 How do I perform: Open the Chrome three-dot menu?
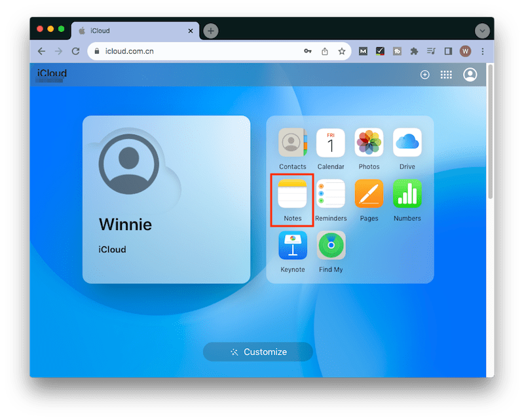pyautogui.click(x=483, y=51)
